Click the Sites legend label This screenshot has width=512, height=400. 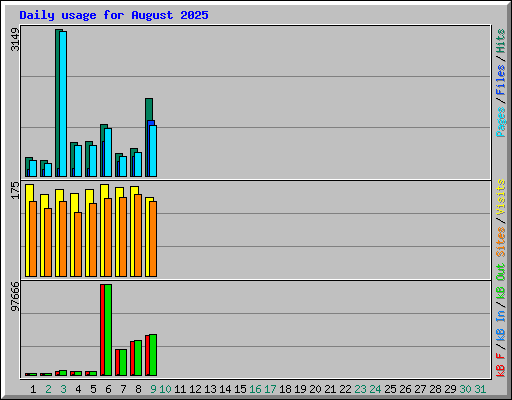coord(500,241)
